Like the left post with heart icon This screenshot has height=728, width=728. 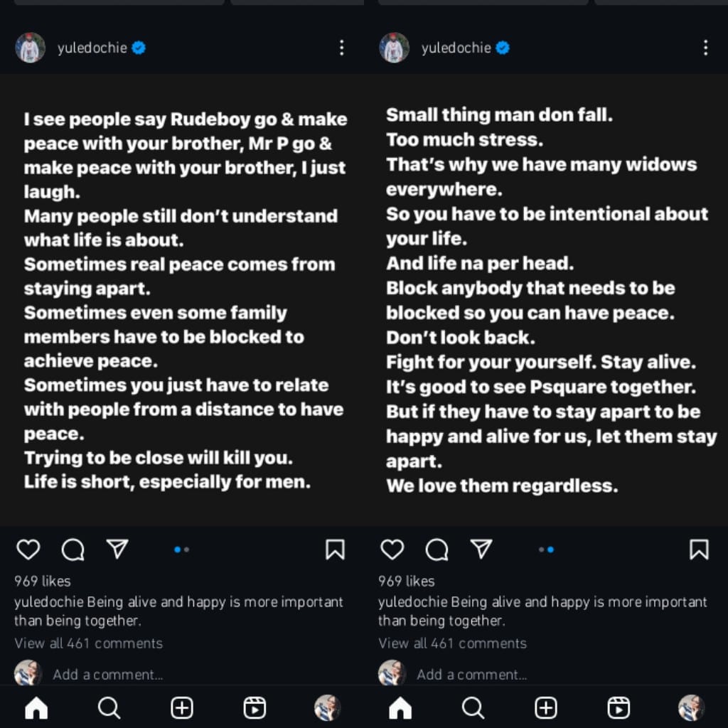coord(28,550)
